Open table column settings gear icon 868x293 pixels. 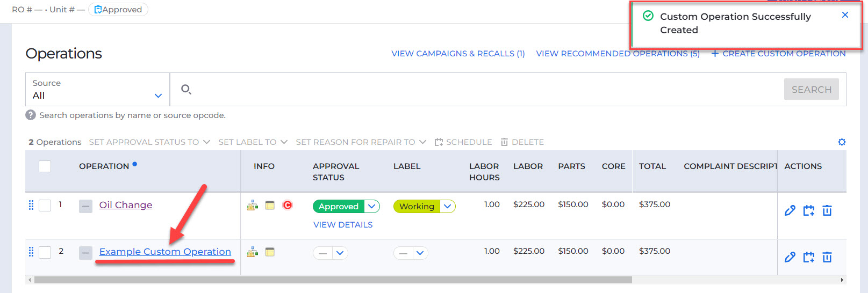[842, 142]
